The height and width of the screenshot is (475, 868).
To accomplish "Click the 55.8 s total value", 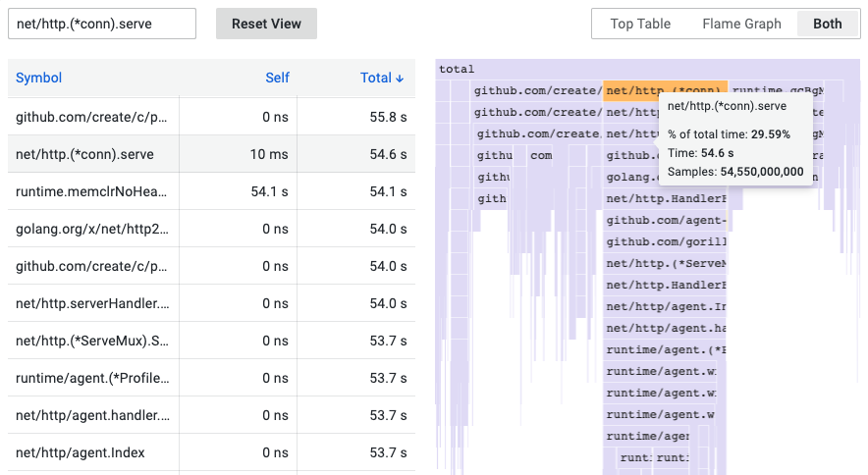I will pos(388,117).
